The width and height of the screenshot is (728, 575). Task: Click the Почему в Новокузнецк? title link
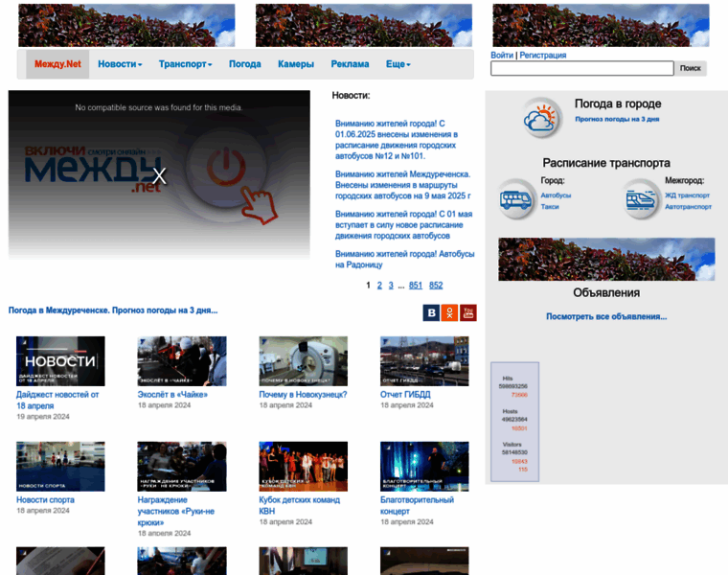303,394
